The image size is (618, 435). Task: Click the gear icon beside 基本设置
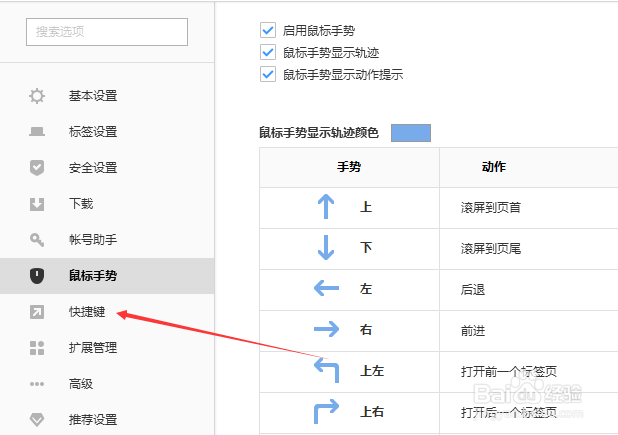pos(37,96)
